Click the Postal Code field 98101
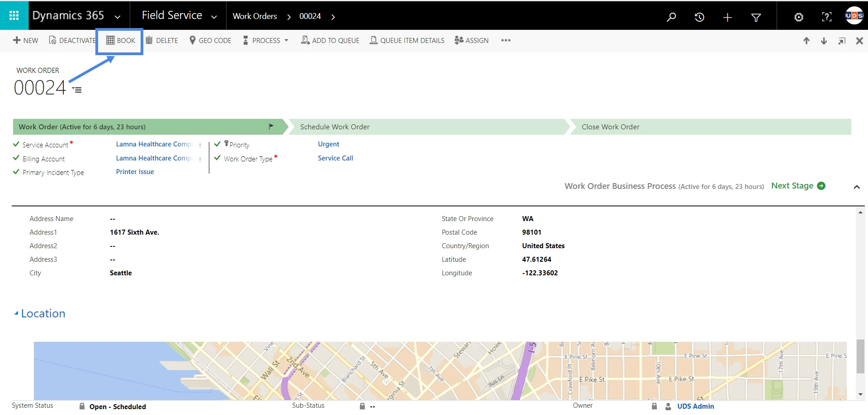868x415 pixels. (x=532, y=232)
